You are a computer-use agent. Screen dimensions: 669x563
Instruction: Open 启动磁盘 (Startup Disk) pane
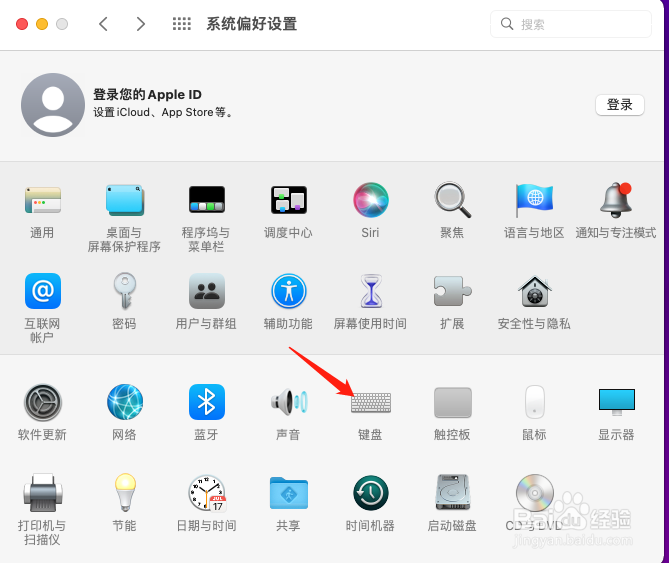(452, 493)
